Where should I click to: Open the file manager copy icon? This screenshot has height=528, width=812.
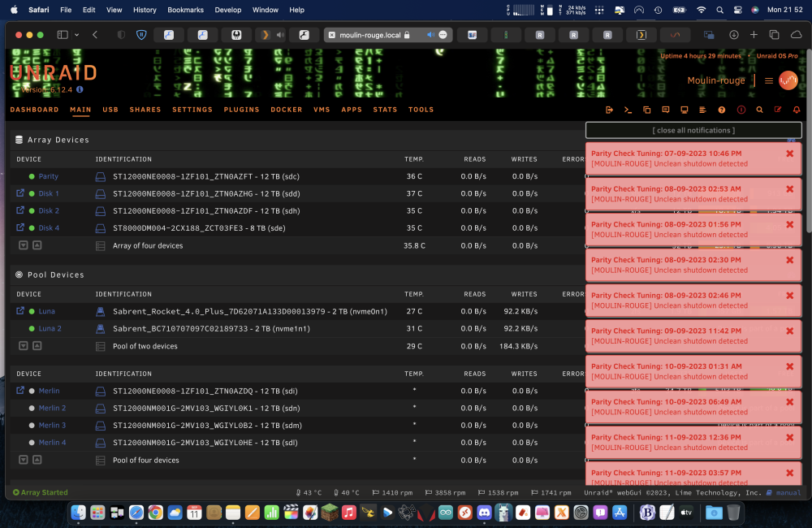(x=647, y=110)
